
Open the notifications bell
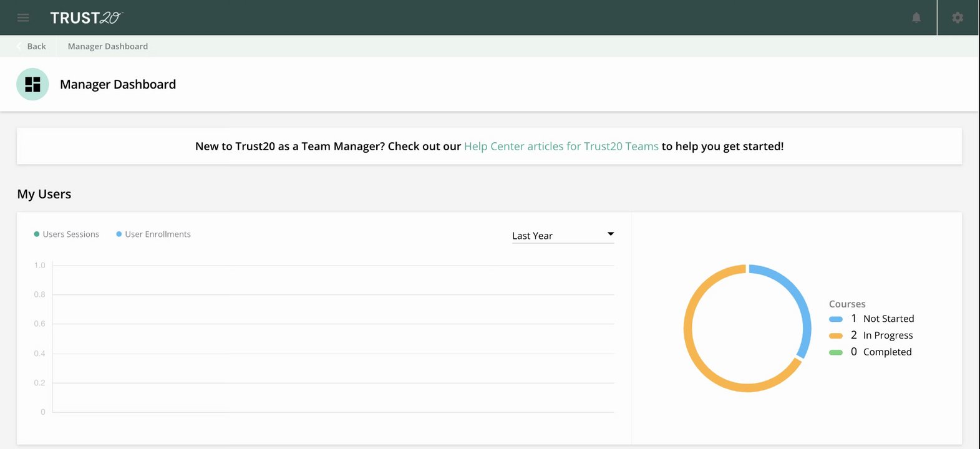(x=916, y=17)
